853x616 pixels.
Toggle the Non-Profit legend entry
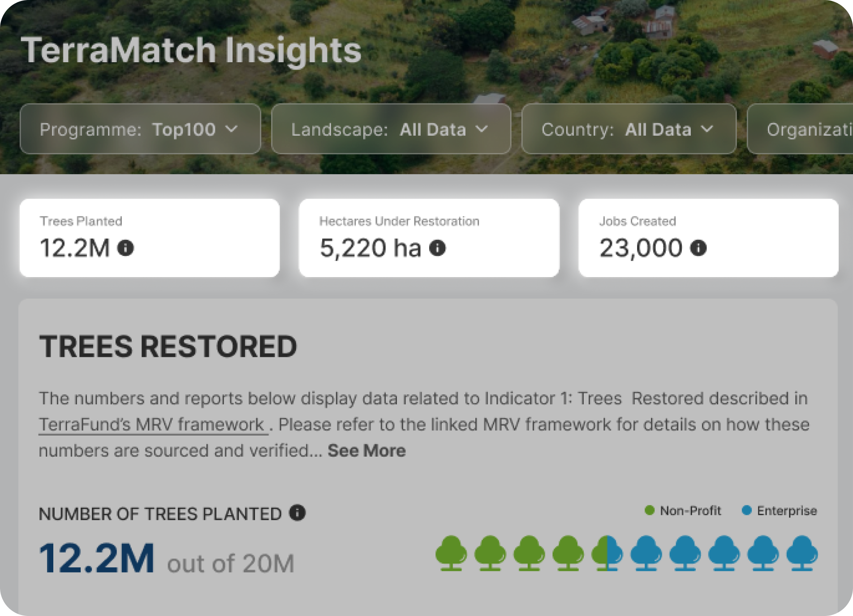click(683, 511)
